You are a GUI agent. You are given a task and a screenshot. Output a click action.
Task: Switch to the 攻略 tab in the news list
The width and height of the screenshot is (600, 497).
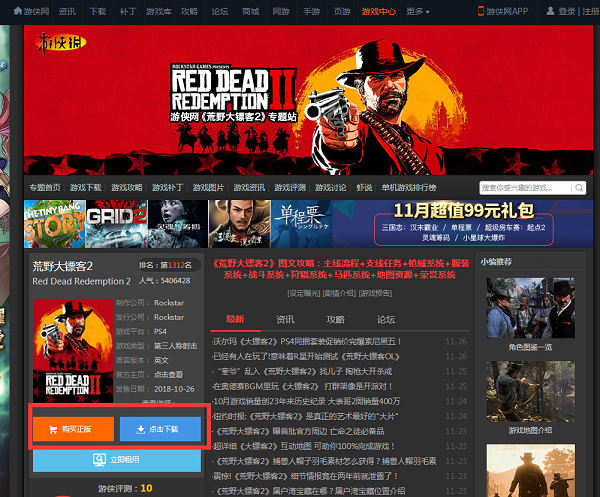336,319
